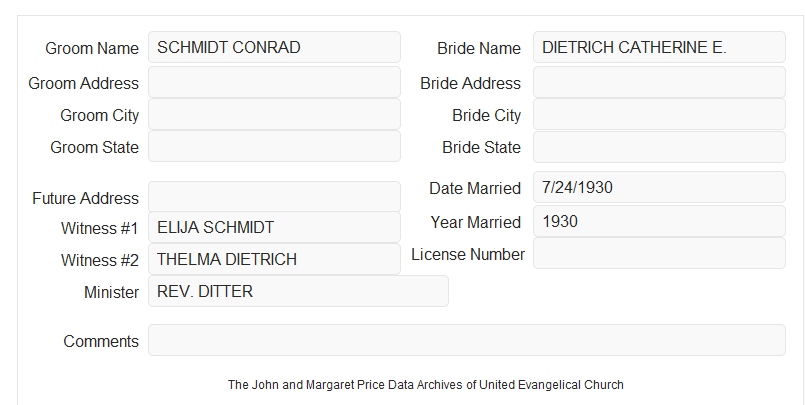The image size is (805, 405).
Task: Click Witness #2 field with THELMA DIETRICH
Action: (x=274, y=259)
